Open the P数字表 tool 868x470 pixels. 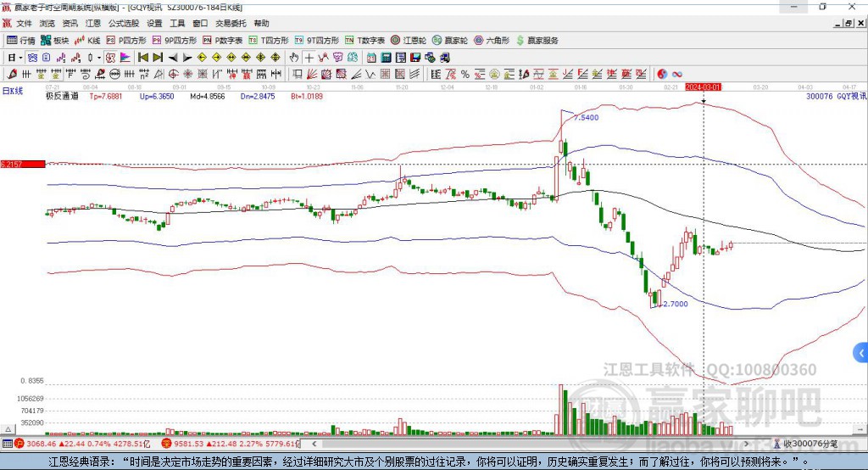coord(223,41)
